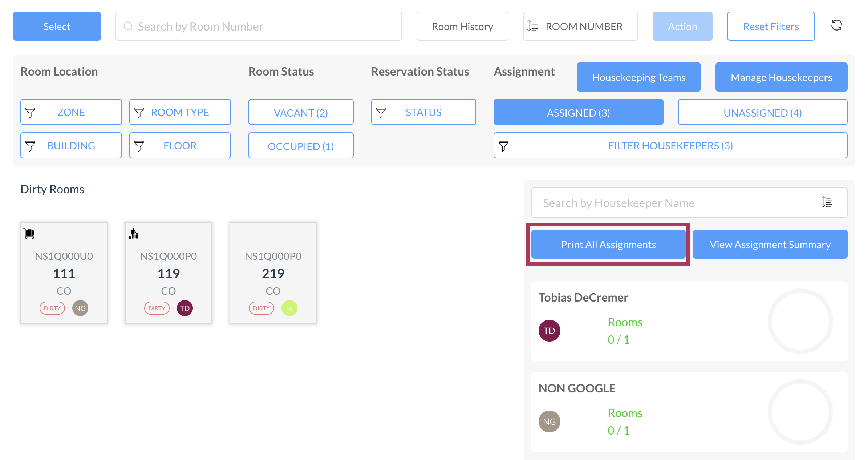Viewport: 868px width, 460px height.
Task: Open the ZONE filter dropdown
Action: point(71,112)
